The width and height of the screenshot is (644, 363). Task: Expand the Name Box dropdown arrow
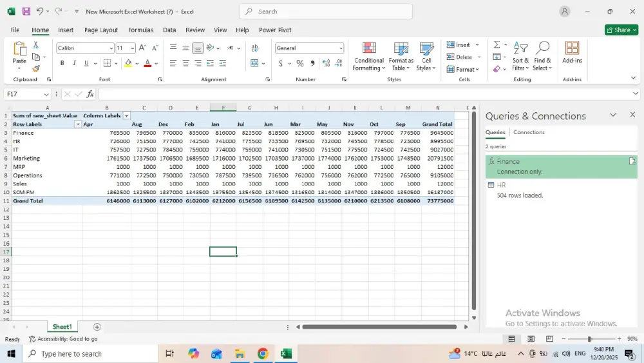pos(46,94)
